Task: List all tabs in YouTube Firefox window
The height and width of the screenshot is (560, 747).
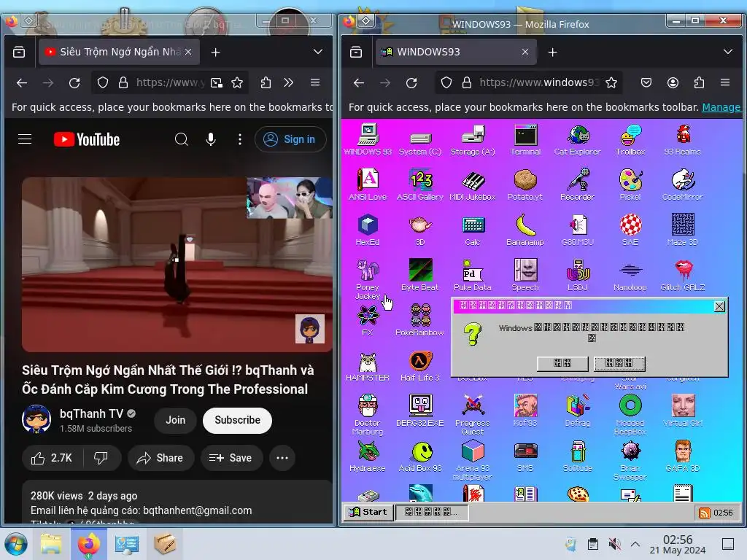Action: tap(318, 52)
